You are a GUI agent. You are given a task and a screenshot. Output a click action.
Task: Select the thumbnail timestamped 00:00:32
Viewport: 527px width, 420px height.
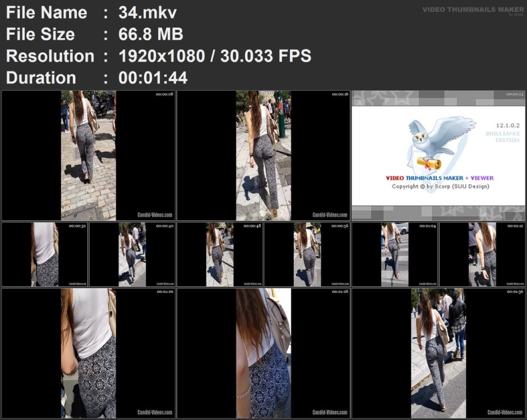(x=45, y=254)
